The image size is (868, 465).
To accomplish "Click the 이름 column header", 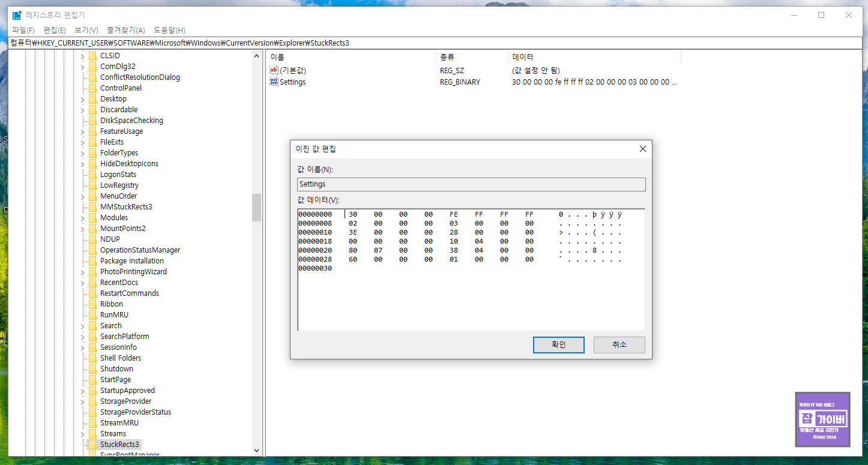I will click(351, 57).
